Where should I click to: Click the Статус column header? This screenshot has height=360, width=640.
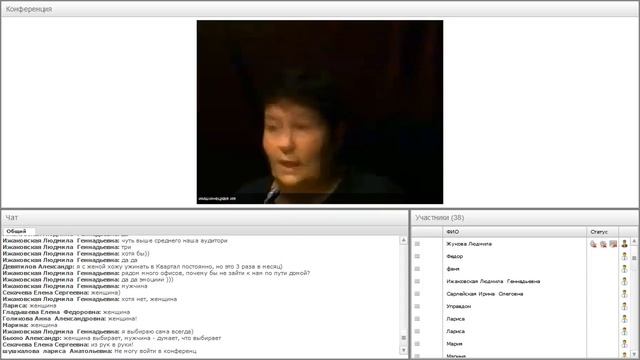point(602,232)
